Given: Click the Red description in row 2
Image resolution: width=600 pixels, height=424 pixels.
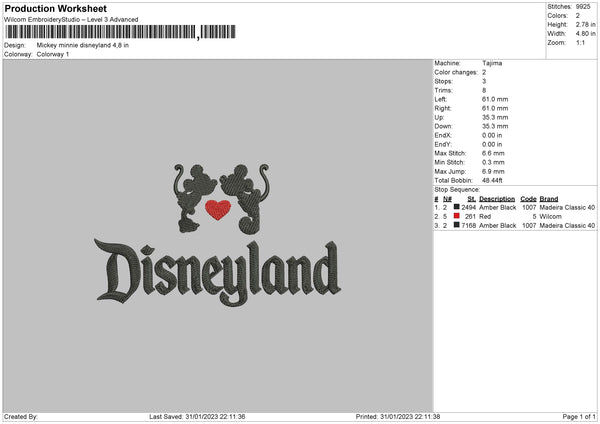Looking at the screenshot, I should 485,217.
